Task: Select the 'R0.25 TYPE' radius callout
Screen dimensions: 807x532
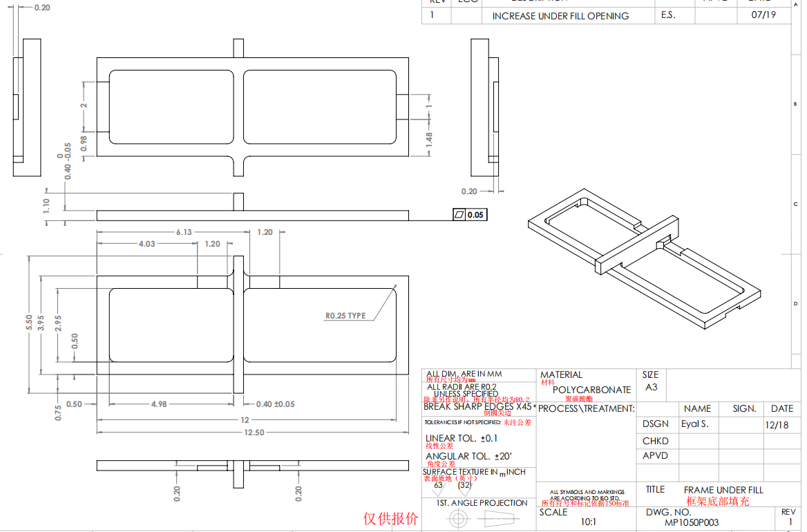Action: coord(345,316)
